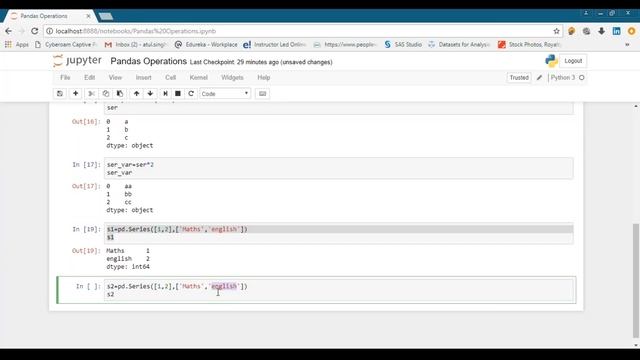Restart the kernel icon
640x360 pixels.
(x=191, y=93)
